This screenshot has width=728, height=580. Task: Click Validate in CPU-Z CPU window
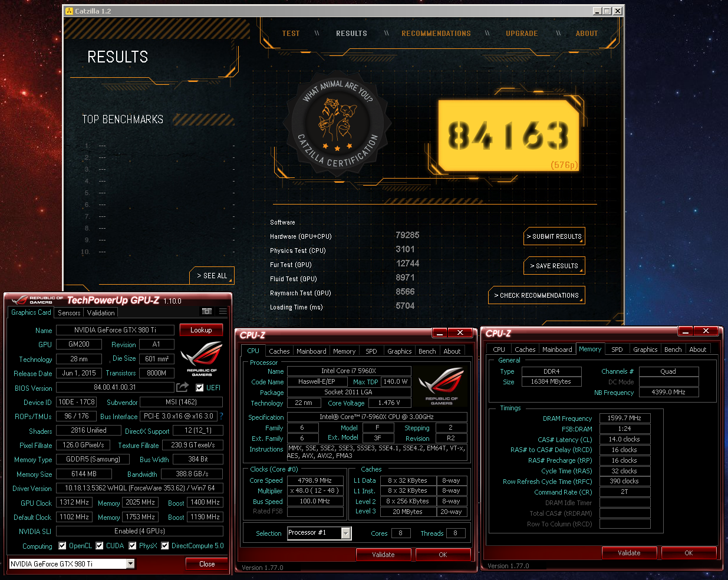[383, 555]
